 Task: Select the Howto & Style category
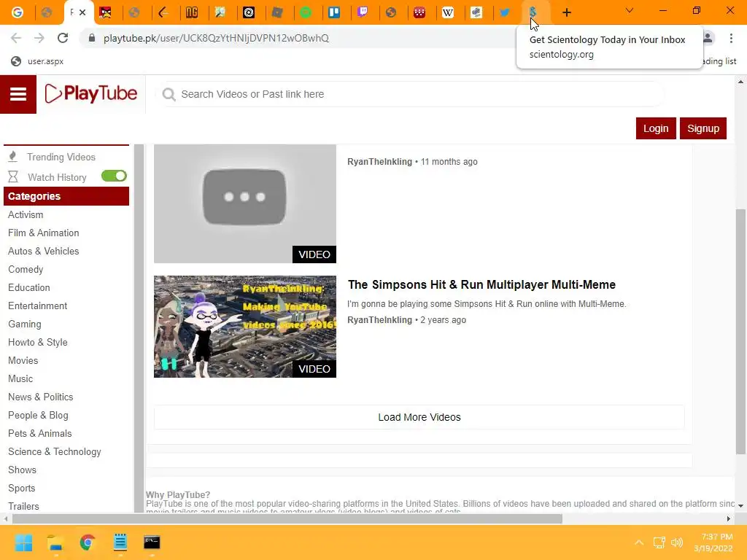tap(38, 343)
